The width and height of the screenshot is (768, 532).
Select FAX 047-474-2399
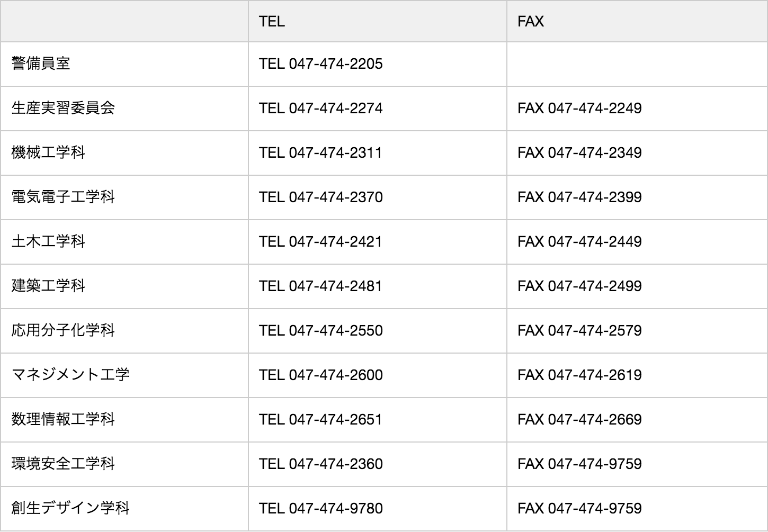click(x=579, y=197)
